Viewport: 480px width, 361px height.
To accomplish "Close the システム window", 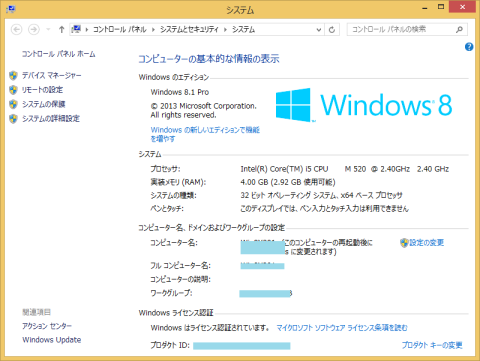I will click(462, 7).
